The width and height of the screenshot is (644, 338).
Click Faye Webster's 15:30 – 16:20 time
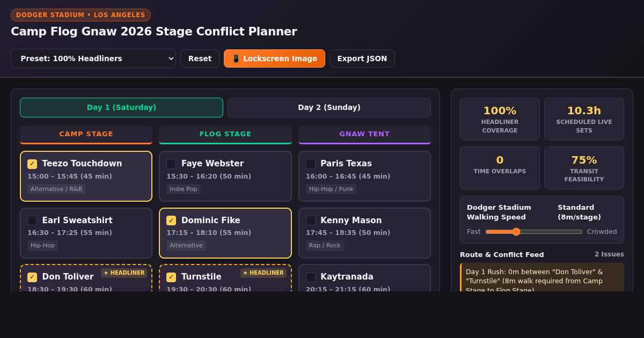point(209,177)
